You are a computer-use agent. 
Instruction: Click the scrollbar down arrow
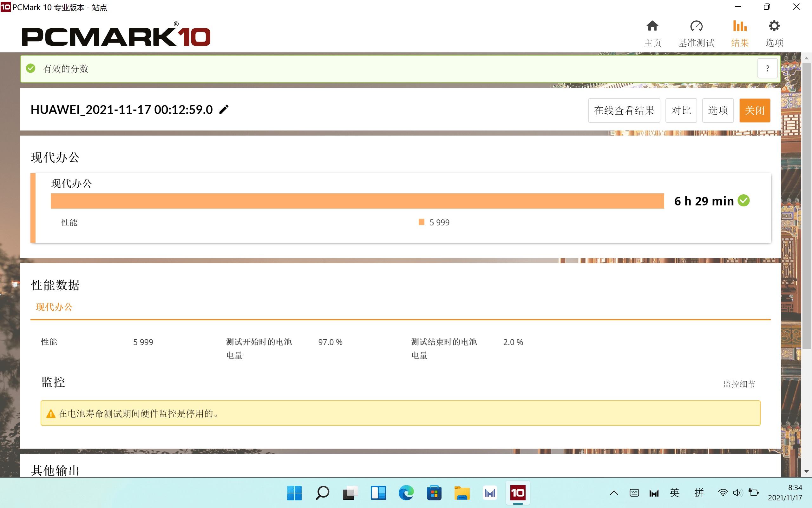pyautogui.click(x=806, y=472)
